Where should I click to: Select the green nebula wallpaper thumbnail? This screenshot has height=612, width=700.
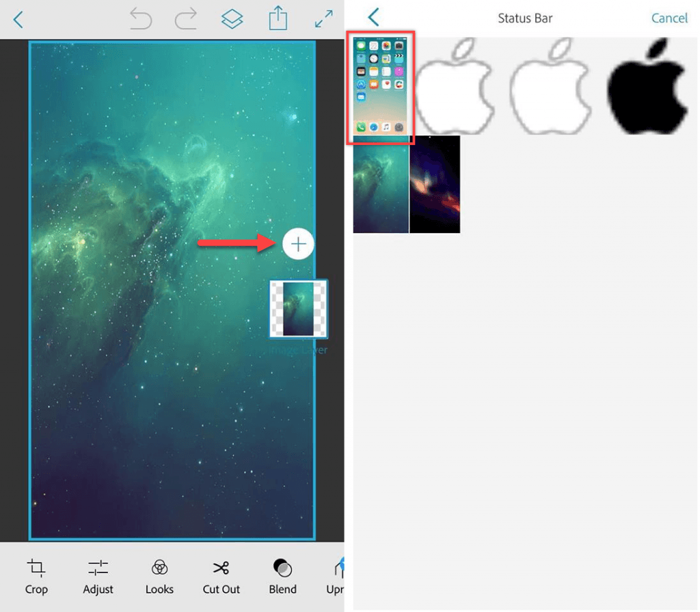[x=380, y=184]
